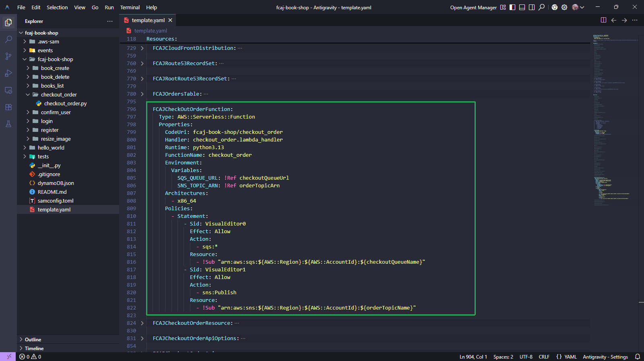Open the Search view in activity bar
Viewport: 644px width, 361px height.
8,39
